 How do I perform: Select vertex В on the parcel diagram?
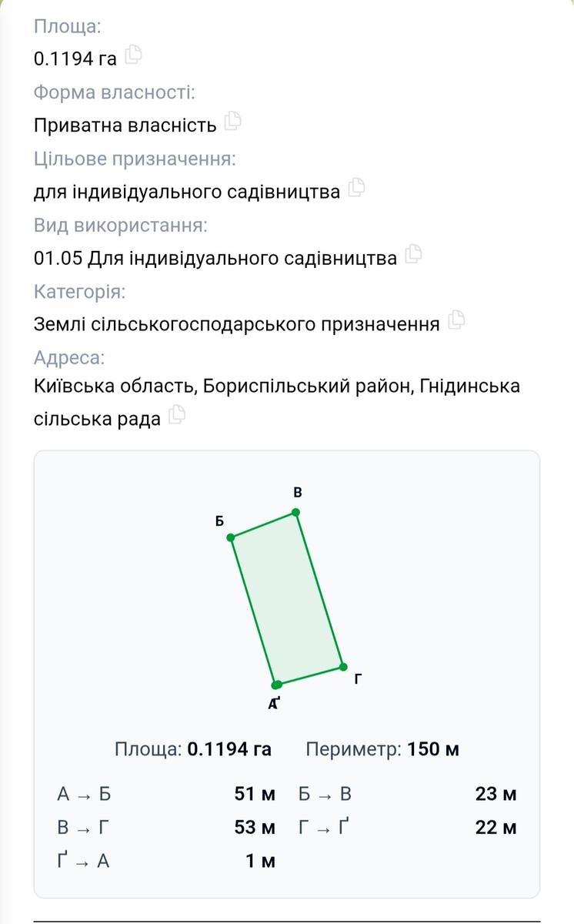pyautogui.click(x=296, y=512)
